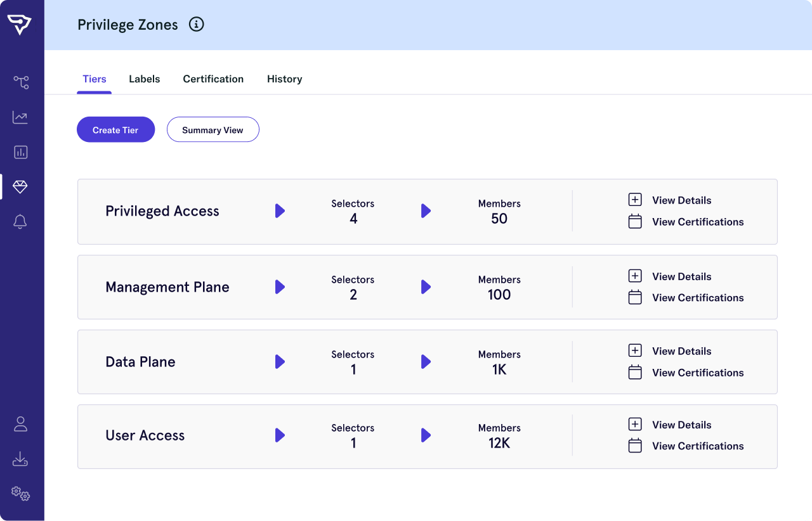Click the Summary View button
Viewport: 812px width, 521px height.
[213, 130]
